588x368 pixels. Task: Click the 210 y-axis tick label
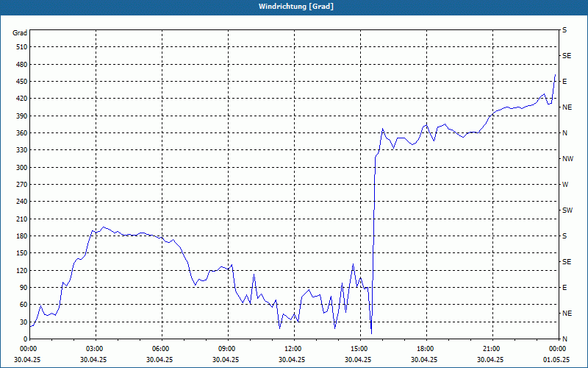click(22, 219)
